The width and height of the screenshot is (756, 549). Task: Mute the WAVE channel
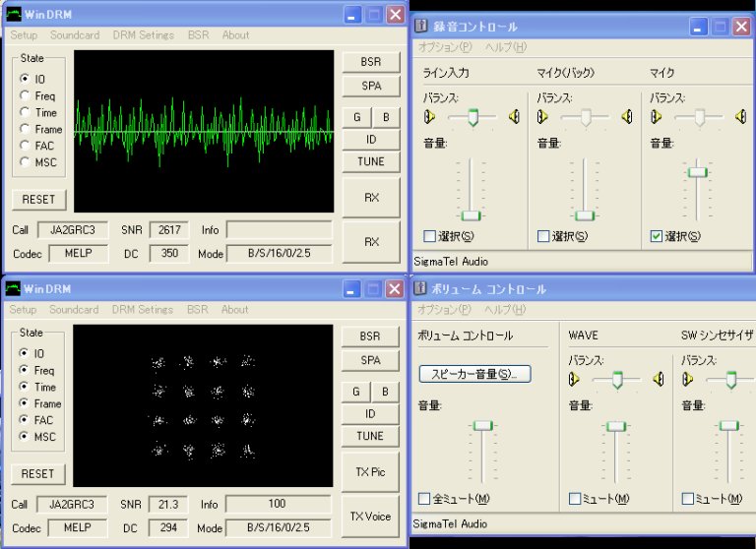pyautogui.click(x=575, y=499)
